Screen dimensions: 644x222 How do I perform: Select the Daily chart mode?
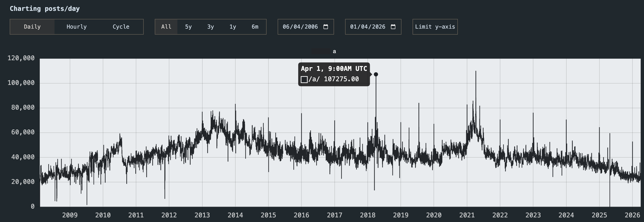coord(32,27)
